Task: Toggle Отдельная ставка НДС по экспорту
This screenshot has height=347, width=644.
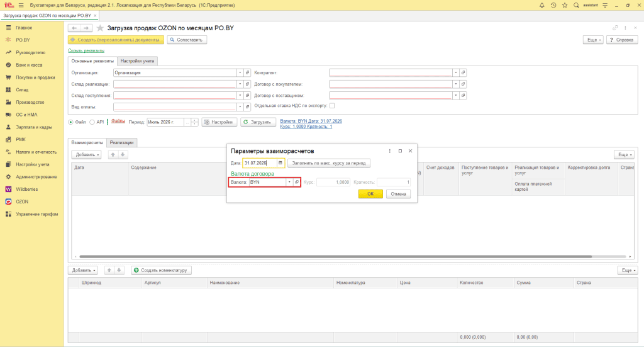Action: (x=332, y=106)
